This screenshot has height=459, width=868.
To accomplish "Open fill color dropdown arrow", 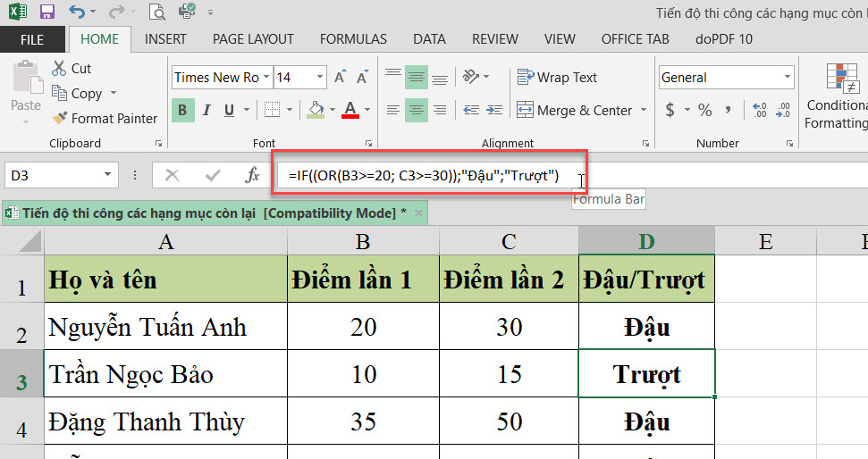I will [x=333, y=110].
